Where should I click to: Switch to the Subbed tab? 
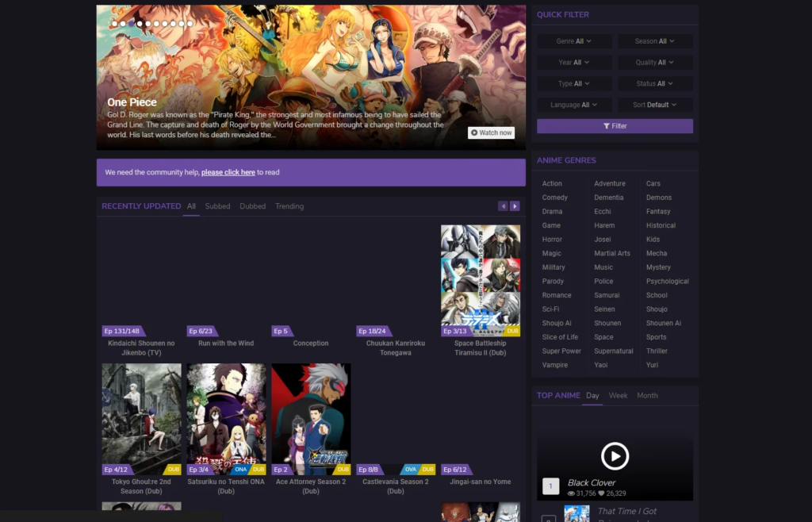tap(217, 205)
